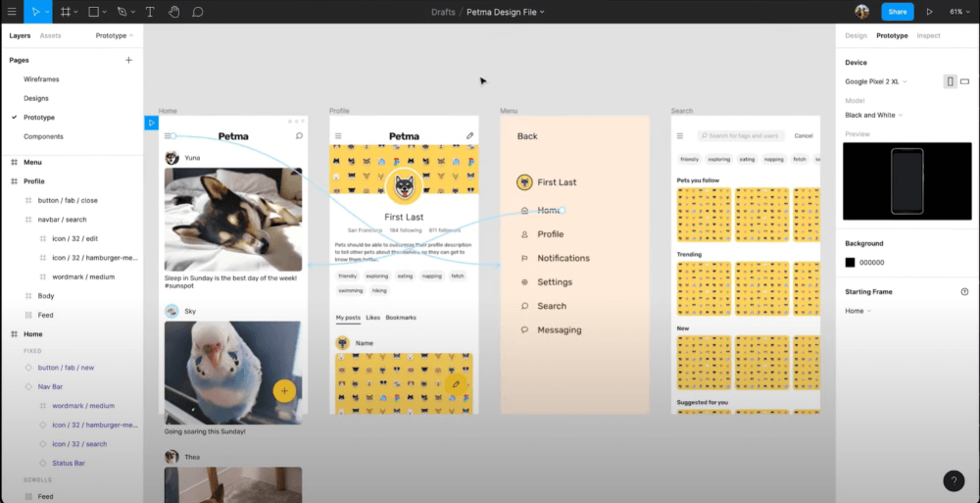Open the Starting Frame Home dropdown

(x=857, y=311)
